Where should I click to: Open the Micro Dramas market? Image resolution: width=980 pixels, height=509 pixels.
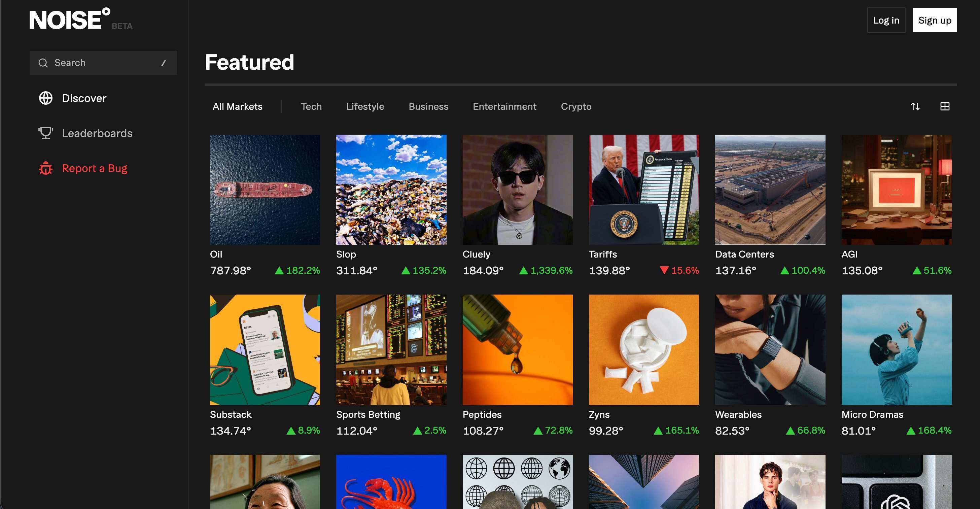[896, 349]
